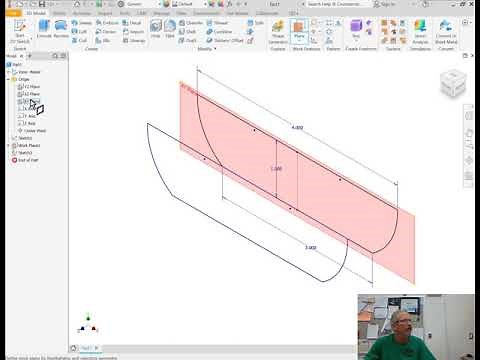Viewport: 480px width, 360px height.
Task: Open the Box freeform tool
Action: [356, 28]
